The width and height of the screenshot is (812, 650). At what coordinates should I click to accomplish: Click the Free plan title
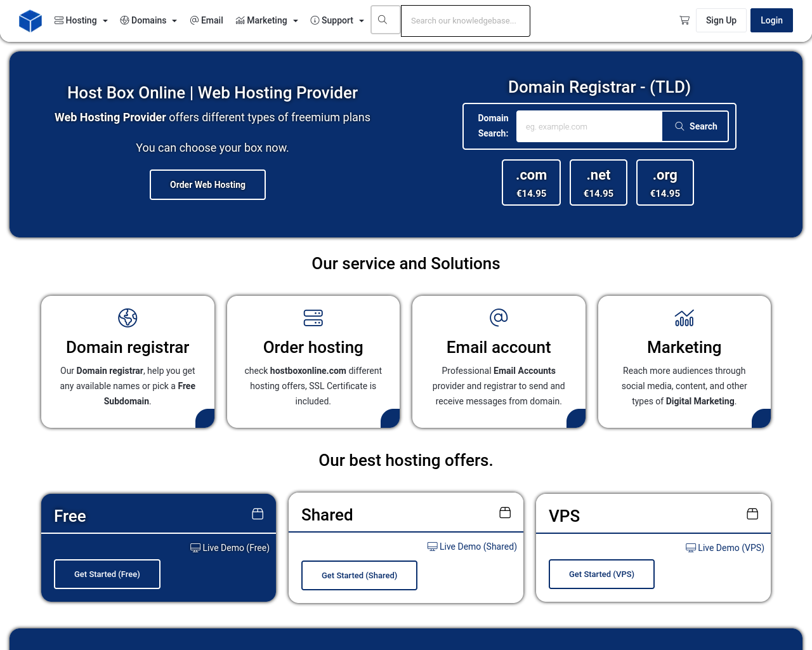pyautogui.click(x=70, y=516)
